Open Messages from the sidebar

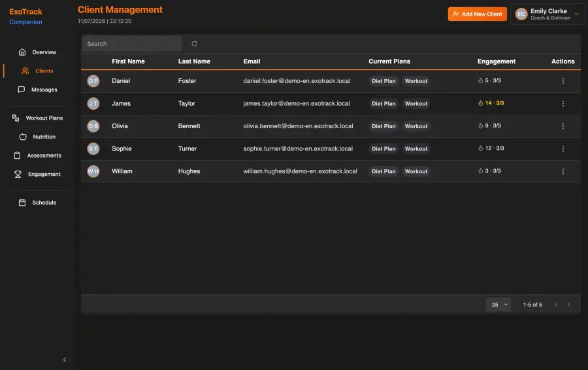[x=37, y=90]
